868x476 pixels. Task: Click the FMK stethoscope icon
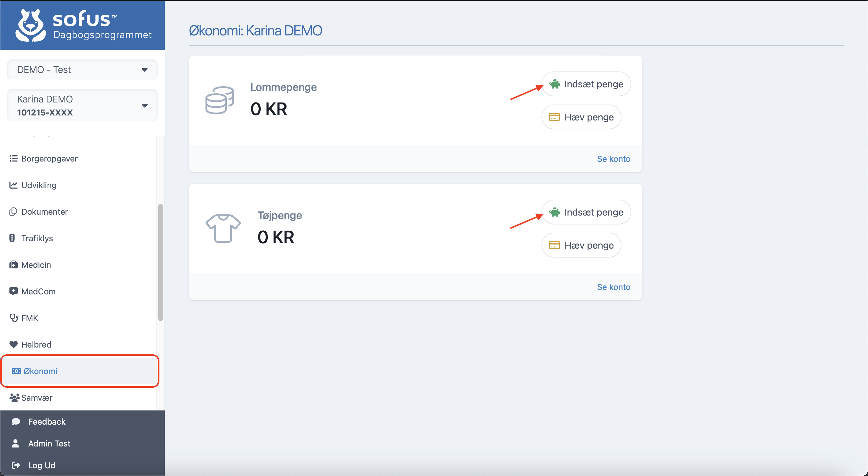point(14,317)
